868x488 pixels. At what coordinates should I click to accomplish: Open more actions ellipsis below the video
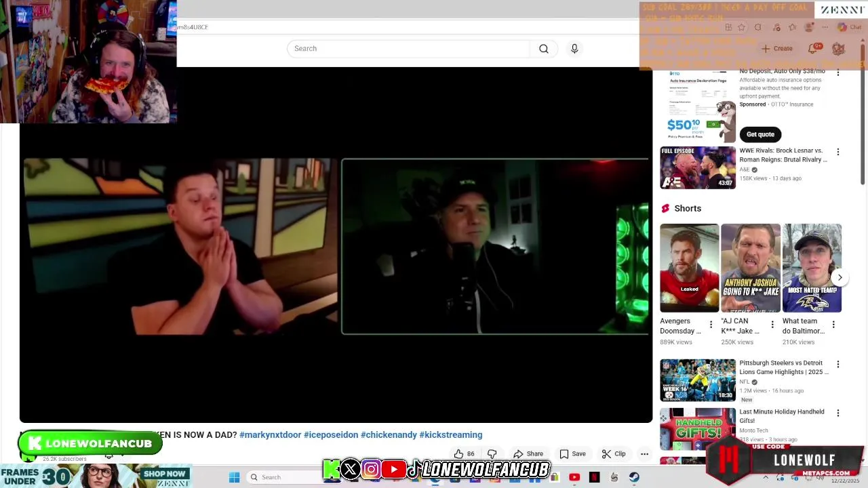coord(644,454)
